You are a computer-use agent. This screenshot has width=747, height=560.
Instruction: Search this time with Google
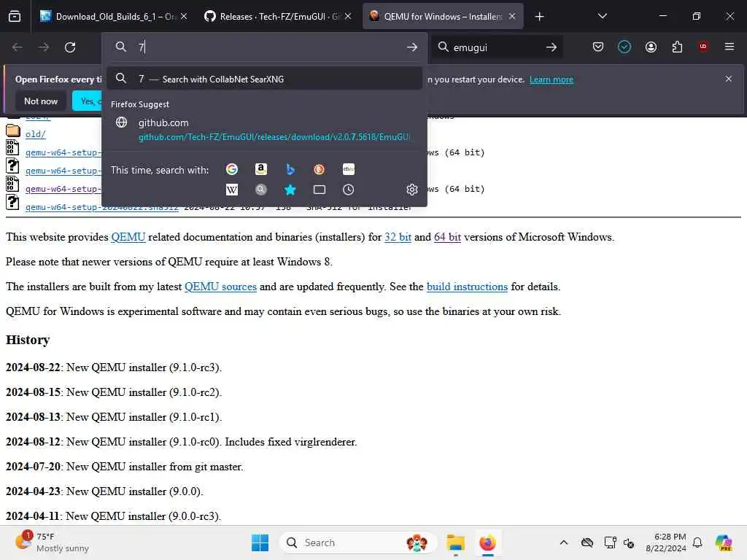coord(231,169)
